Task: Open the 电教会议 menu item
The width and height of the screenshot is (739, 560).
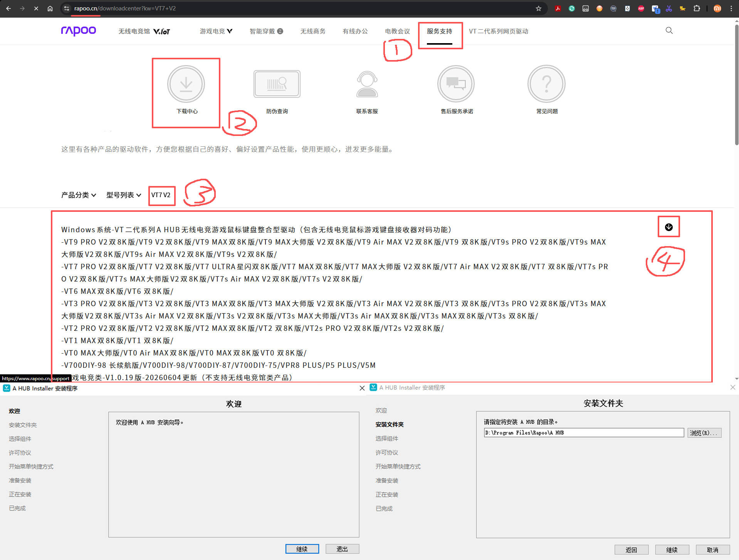Action: coord(398,31)
